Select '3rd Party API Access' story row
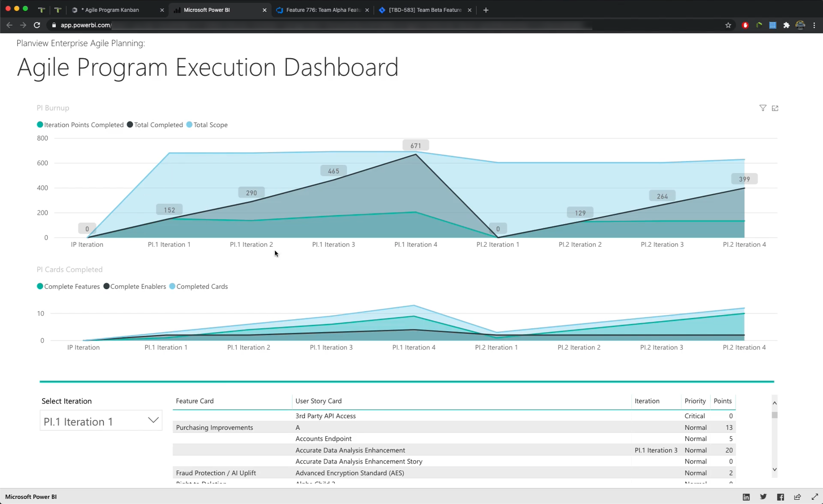Screen dimensions: 823x504 point(454,416)
